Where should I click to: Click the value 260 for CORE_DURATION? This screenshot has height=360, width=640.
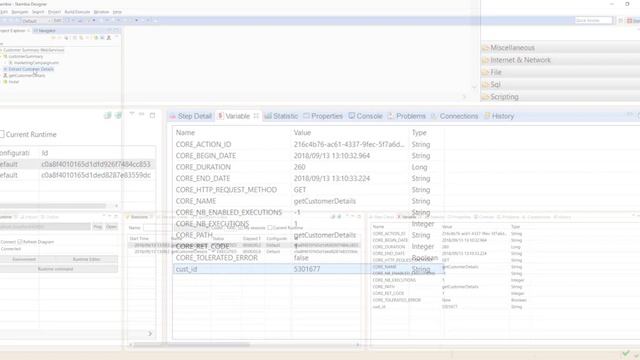pos(300,167)
